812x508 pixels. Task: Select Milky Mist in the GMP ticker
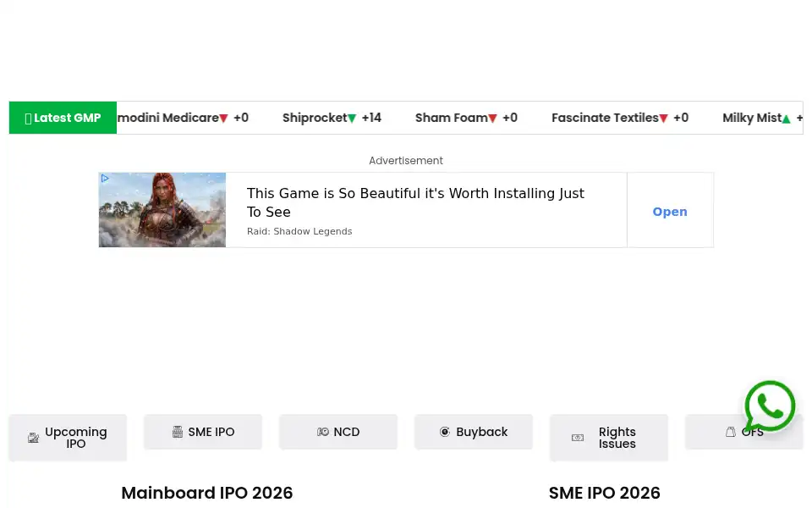(751, 118)
